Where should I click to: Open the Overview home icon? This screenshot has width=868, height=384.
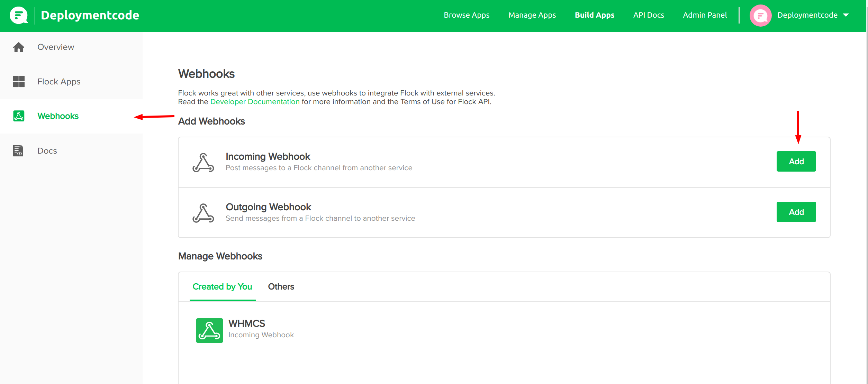(19, 47)
